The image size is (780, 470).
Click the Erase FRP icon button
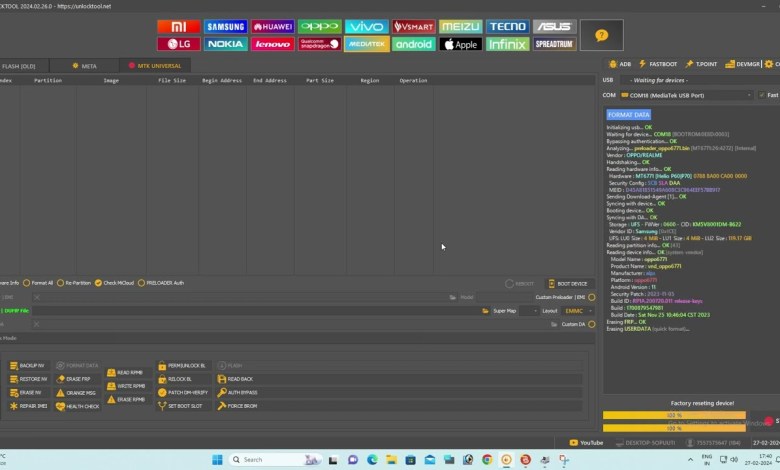[x=74, y=379]
